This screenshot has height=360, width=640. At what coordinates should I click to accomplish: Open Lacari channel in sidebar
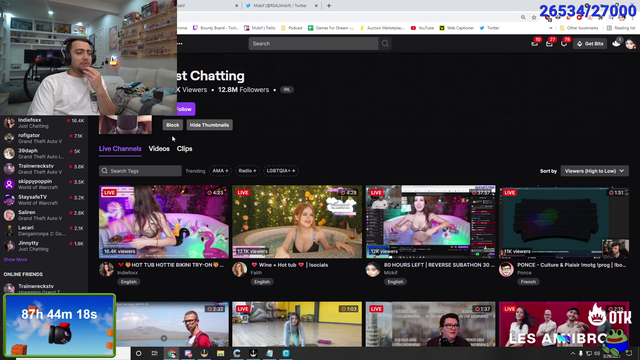pyautogui.click(x=44, y=231)
